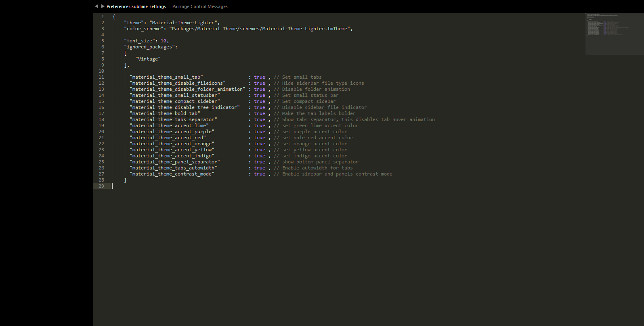This screenshot has height=326, width=644.
Task: Click "material_theme_panel_separator" setting
Action: click(175, 162)
